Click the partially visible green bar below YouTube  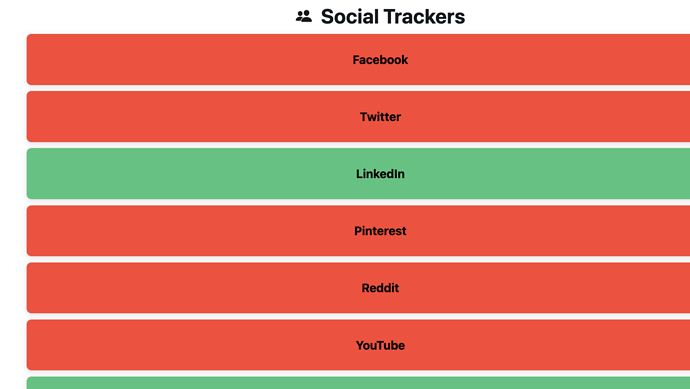click(x=358, y=383)
